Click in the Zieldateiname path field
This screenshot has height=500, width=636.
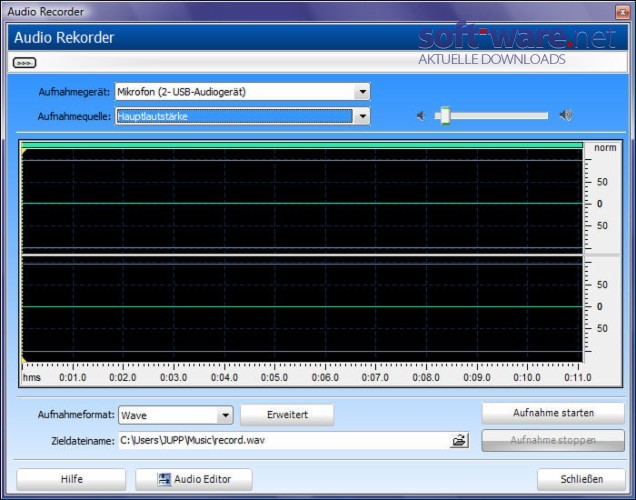coord(284,440)
